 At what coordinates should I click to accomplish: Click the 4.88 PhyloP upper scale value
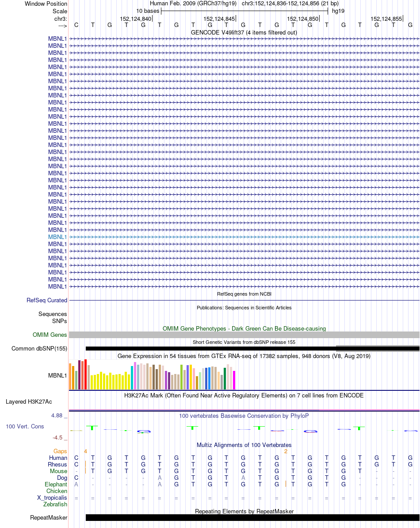pos(57,416)
